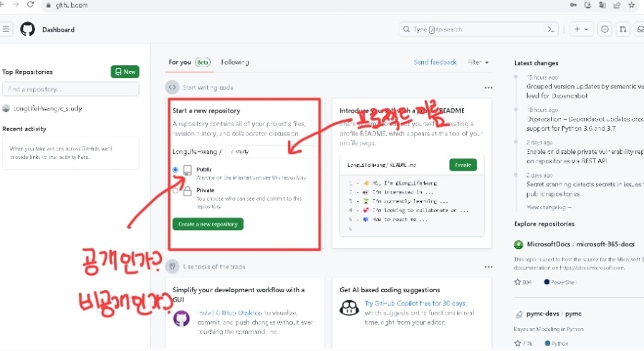Click the Start writing code icon
The width and height of the screenshot is (644, 351).
pos(172,87)
